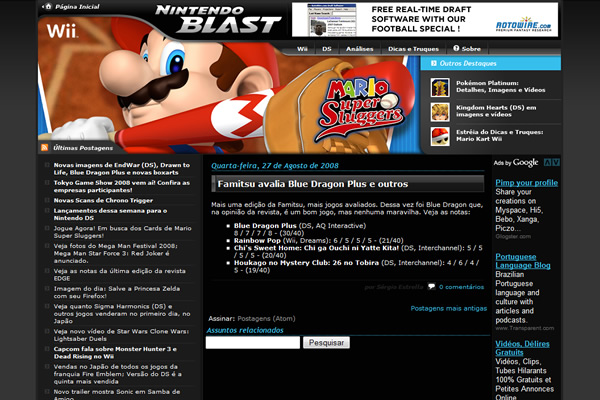Viewport: 600px width, 400px height.
Task: Click the Últimas Postagens heading
Action: (x=83, y=148)
